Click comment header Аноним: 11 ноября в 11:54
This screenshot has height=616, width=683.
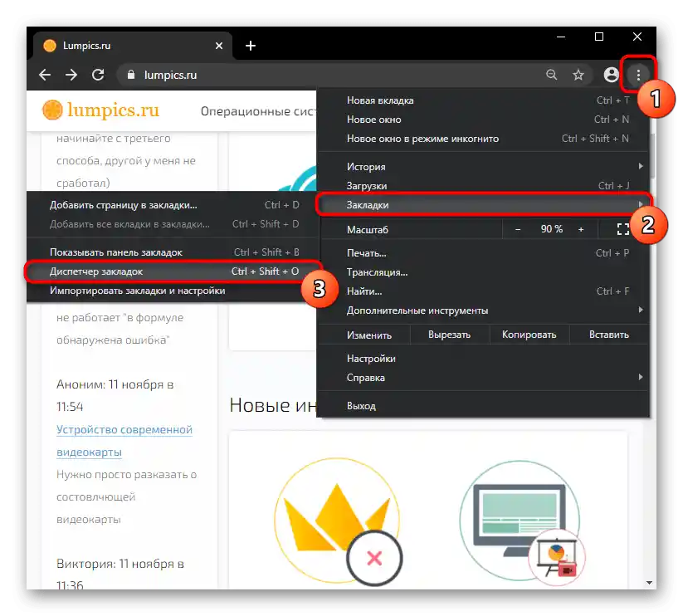115,395
